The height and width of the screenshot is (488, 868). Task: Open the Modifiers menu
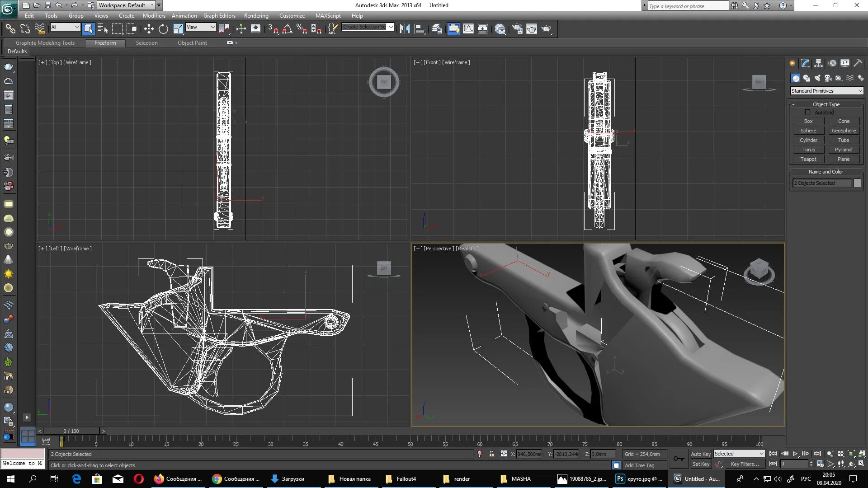point(154,16)
